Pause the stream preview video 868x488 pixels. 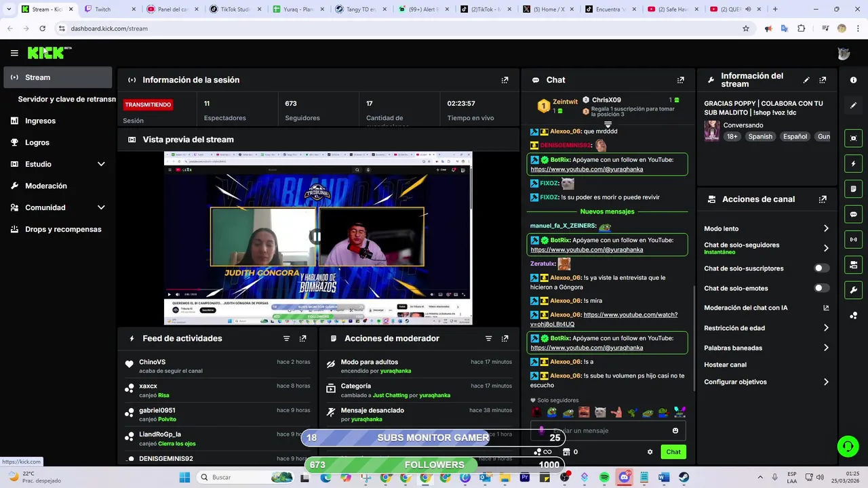coord(316,237)
